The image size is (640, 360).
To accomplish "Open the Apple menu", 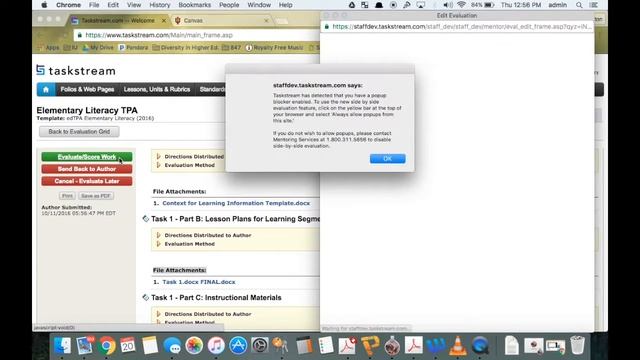I will pos(44,5).
